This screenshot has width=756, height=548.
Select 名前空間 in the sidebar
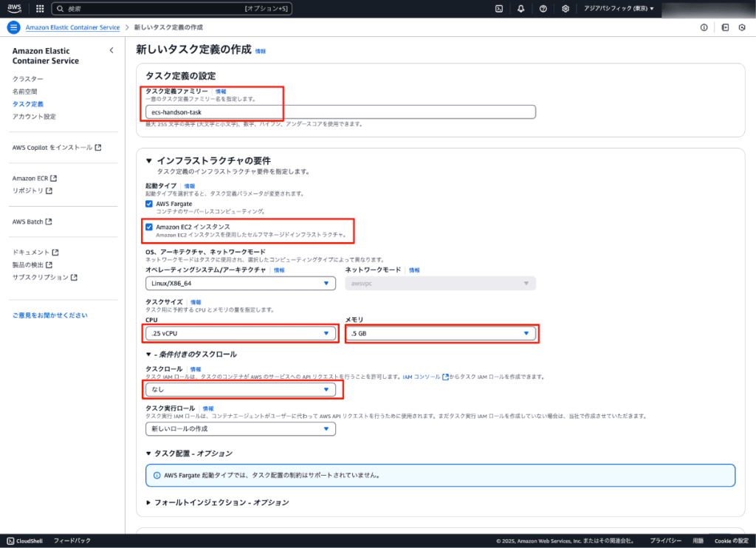click(24, 92)
